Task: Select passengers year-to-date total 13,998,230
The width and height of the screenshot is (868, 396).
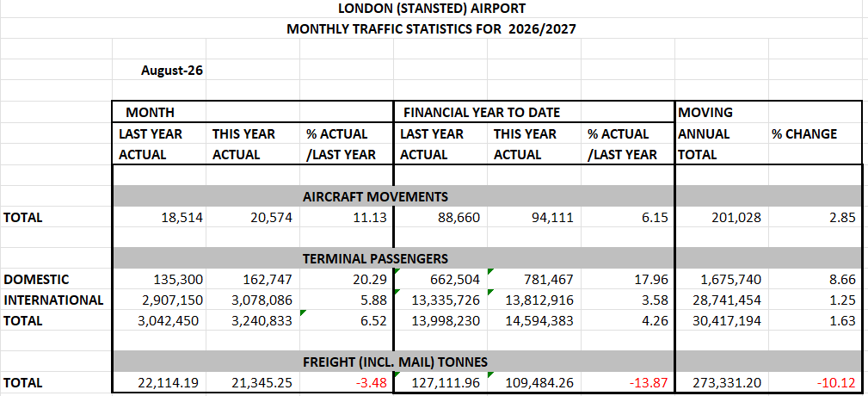Action: click(440, 321)
